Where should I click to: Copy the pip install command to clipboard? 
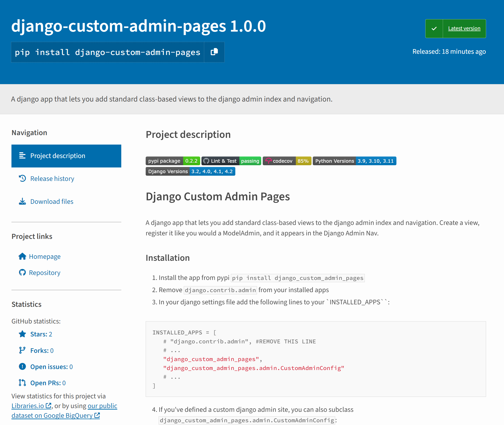(214, 52)
